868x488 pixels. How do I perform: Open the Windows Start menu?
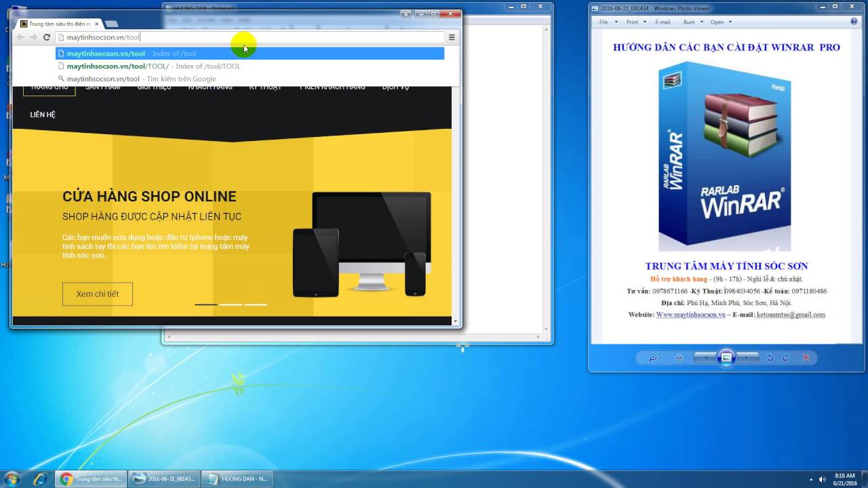pos(12,479)
